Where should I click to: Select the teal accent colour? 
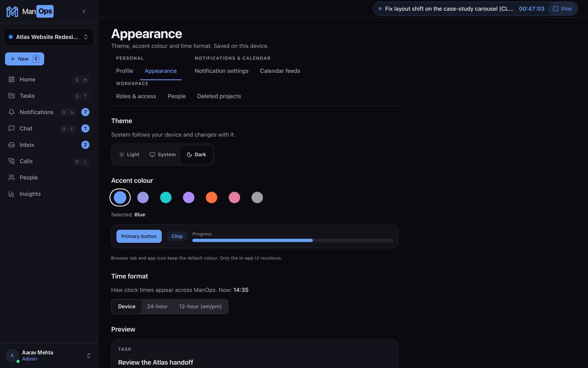point(166,198)
